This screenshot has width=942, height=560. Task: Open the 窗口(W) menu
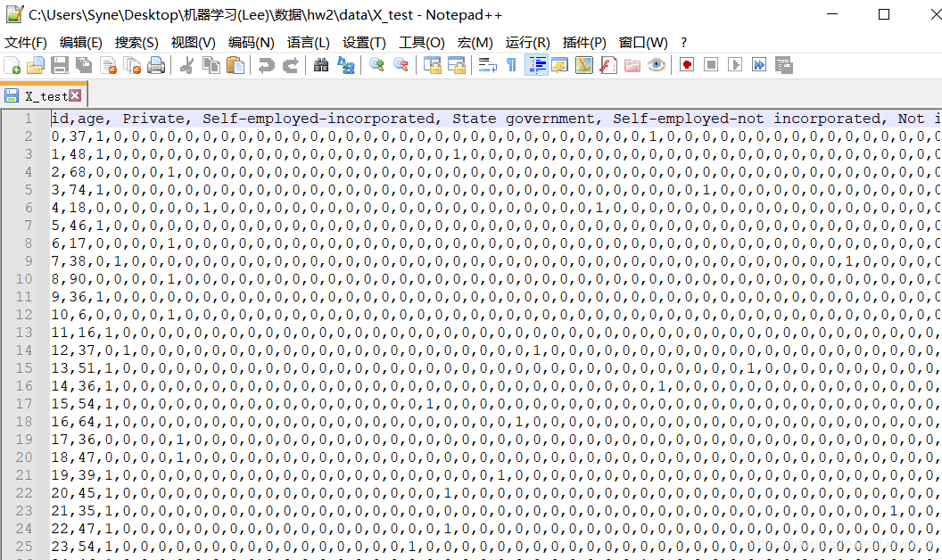(x=643, y=43)
